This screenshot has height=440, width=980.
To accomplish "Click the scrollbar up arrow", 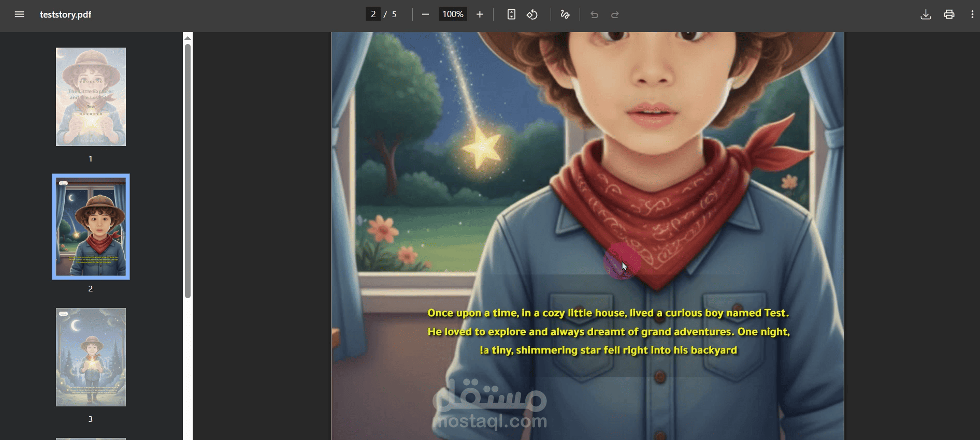I will 188,38.
